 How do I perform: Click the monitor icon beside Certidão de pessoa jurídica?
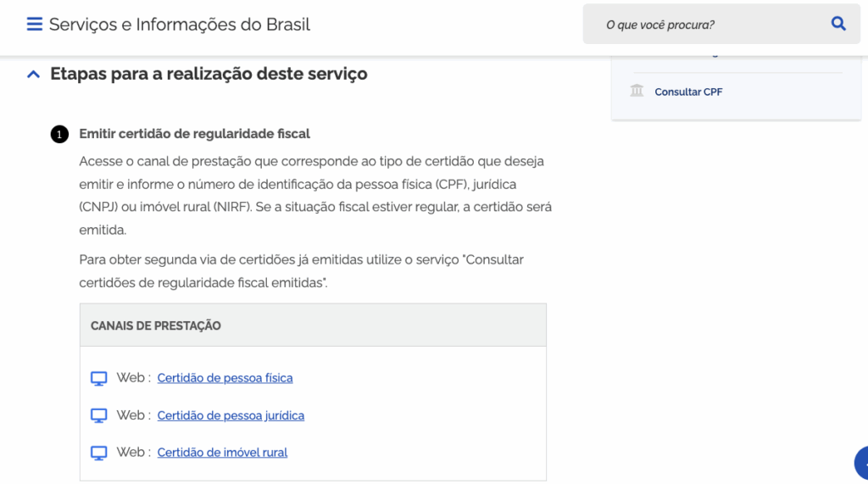(99, 415)
